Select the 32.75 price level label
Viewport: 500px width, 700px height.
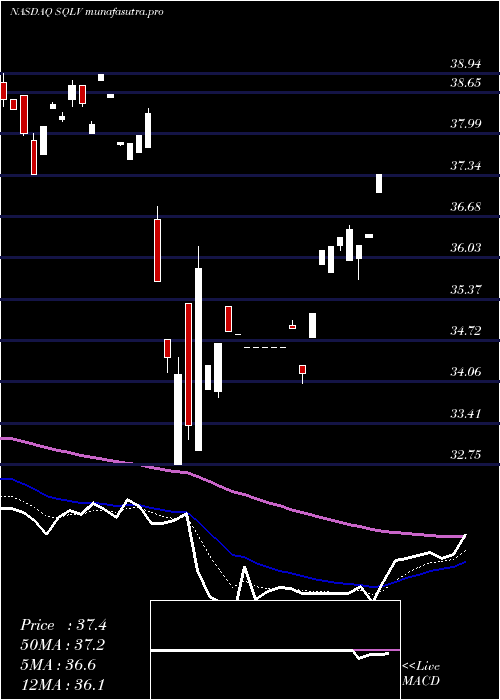coord(466,455)
